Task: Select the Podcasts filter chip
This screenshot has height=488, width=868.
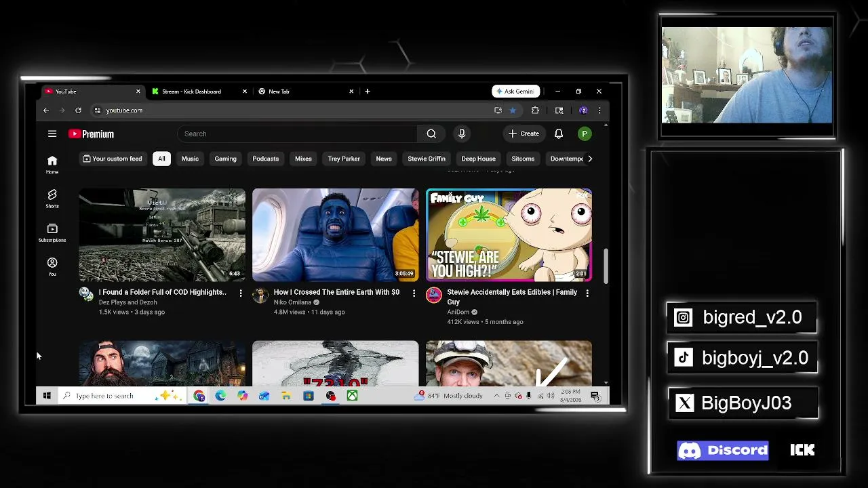Action: pos(266,159)
